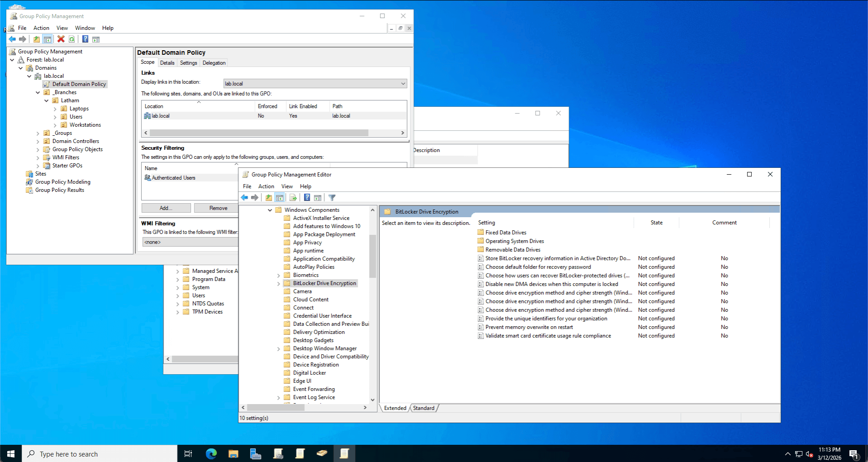Viewport: 868px width, 462px height.
Task: Click the green Refresh icon
Action: point(72,39)
